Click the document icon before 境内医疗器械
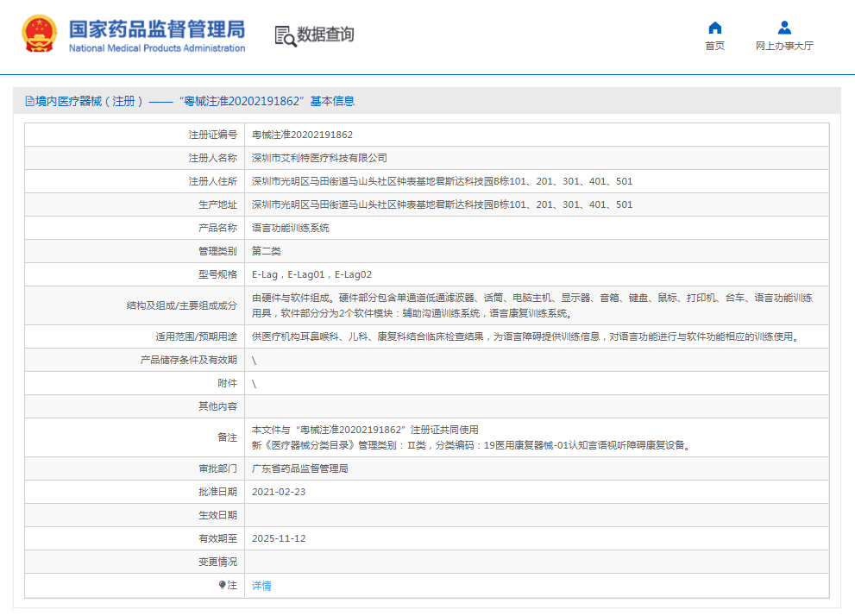This screenshot has height=616, width=855. point(29,101)
